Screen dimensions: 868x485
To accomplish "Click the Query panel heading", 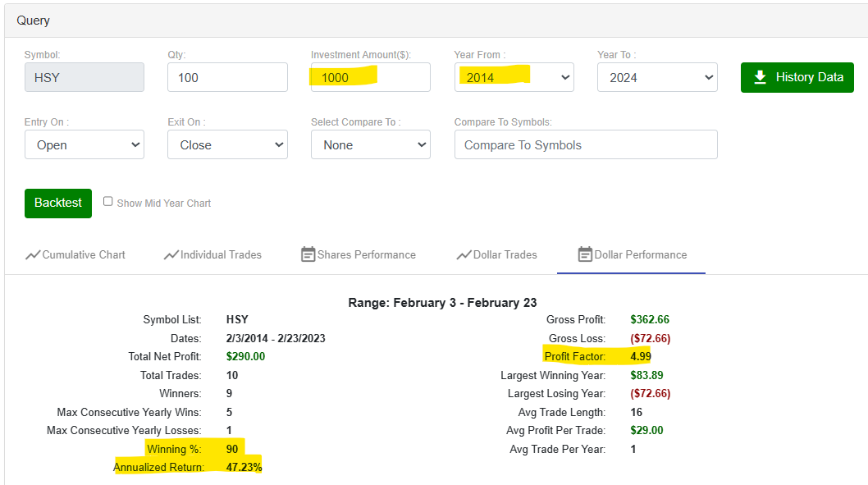I will (x=33, y=21).
